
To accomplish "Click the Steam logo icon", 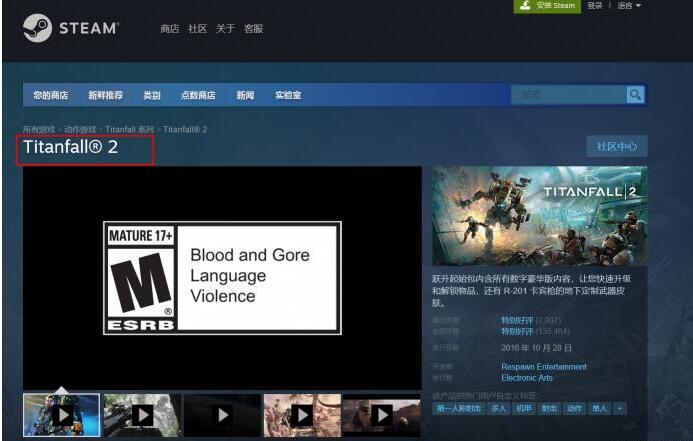I will pyautogui.click(x=37, y=28).
